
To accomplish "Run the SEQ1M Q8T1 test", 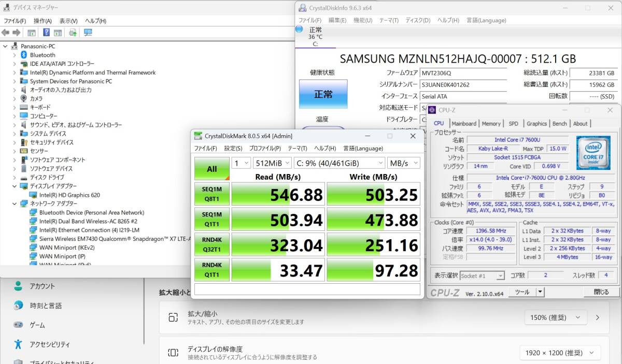I will point(212,194).
